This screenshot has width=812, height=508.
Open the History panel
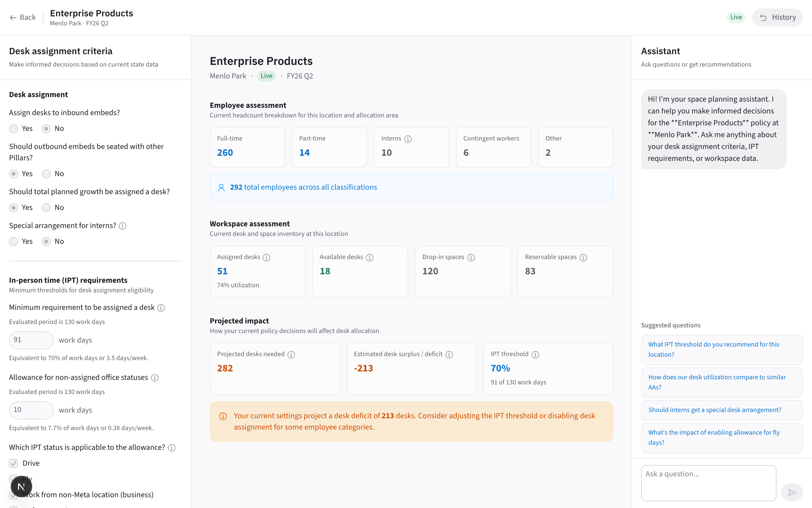777,17
